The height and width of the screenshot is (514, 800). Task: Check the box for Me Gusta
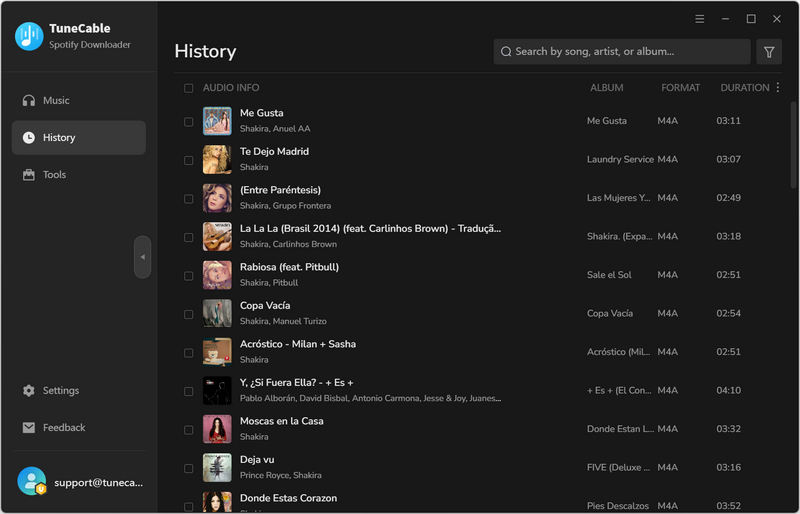pos(188,121)
